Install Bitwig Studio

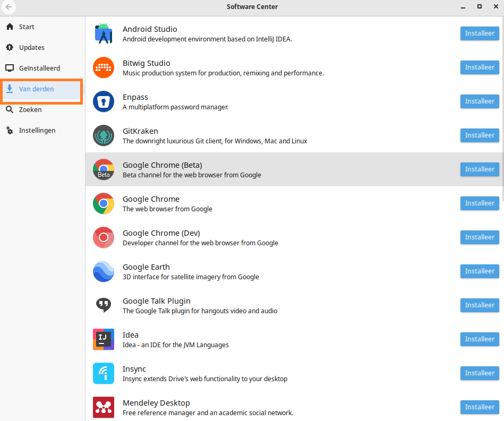tap(480, 67)
